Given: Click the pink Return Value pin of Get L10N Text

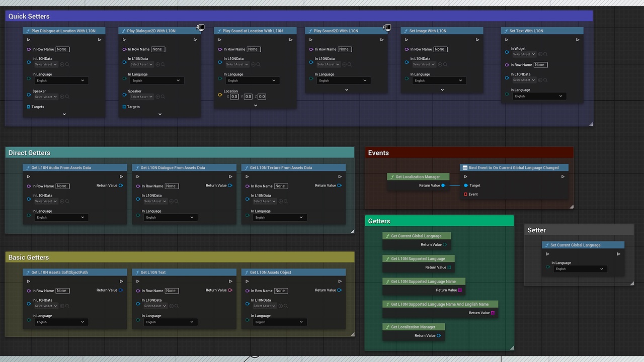Looking at the screenshot, I should click(x=230, y=290).
